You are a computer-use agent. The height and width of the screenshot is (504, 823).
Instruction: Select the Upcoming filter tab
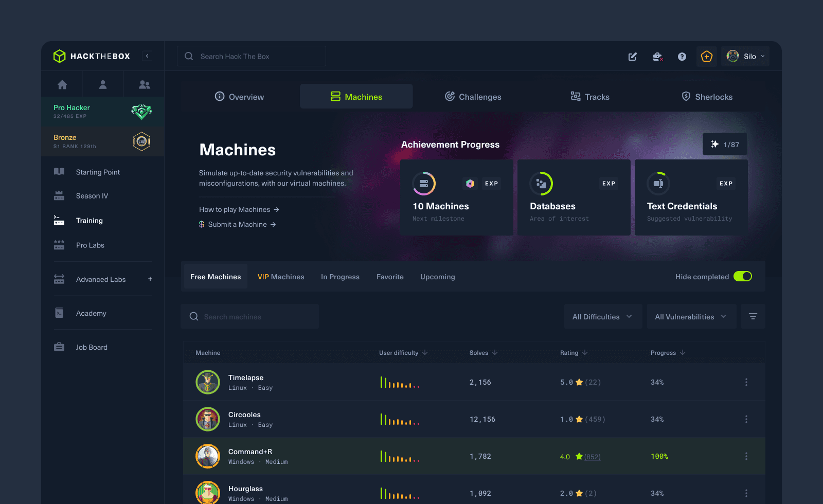[438, 277]
